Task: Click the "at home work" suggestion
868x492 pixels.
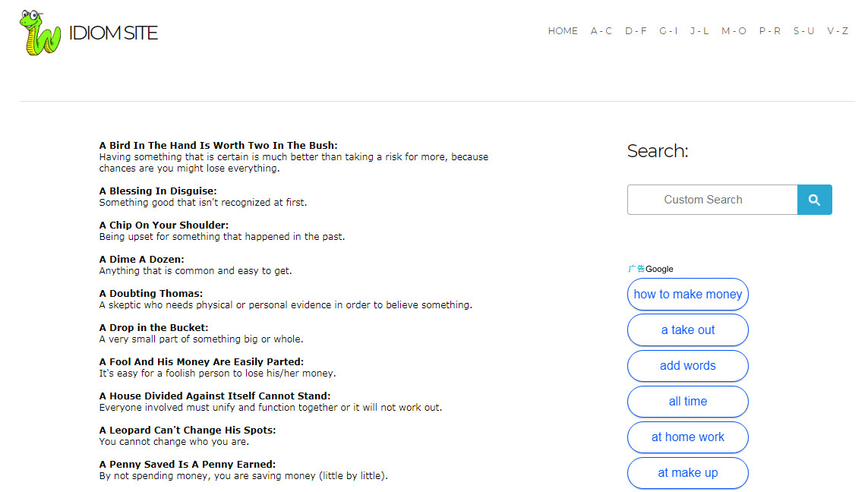Action: 687,437
